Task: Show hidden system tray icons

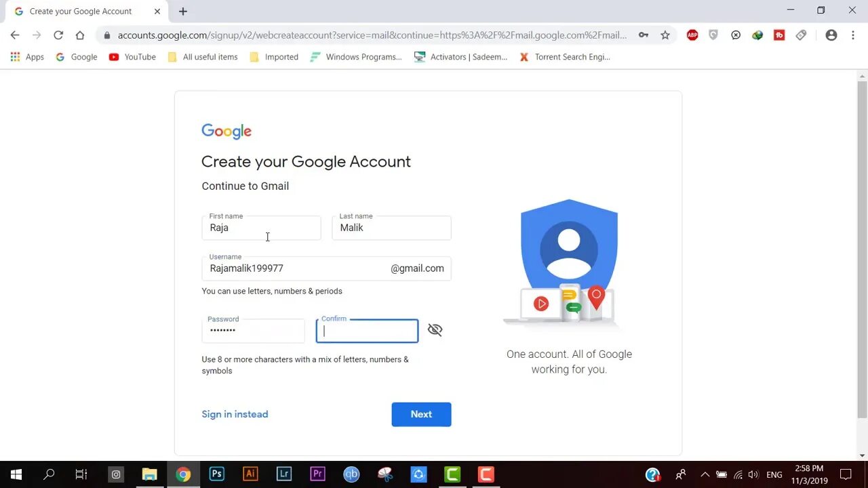Action: pos(705,474)
